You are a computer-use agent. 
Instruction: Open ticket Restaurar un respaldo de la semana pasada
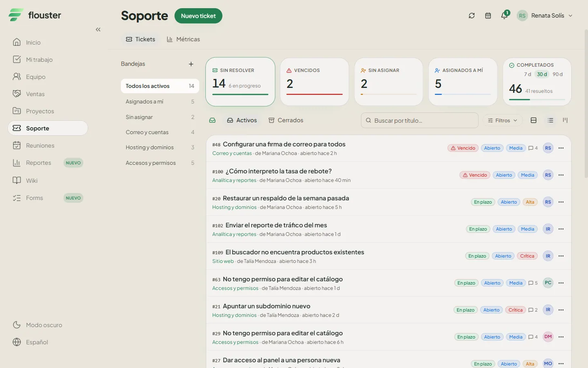click(286, 198)
